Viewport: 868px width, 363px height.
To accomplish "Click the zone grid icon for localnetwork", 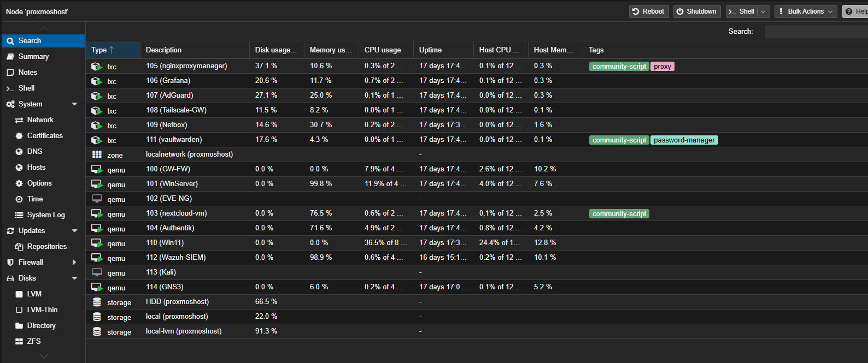I will [97, 154].
